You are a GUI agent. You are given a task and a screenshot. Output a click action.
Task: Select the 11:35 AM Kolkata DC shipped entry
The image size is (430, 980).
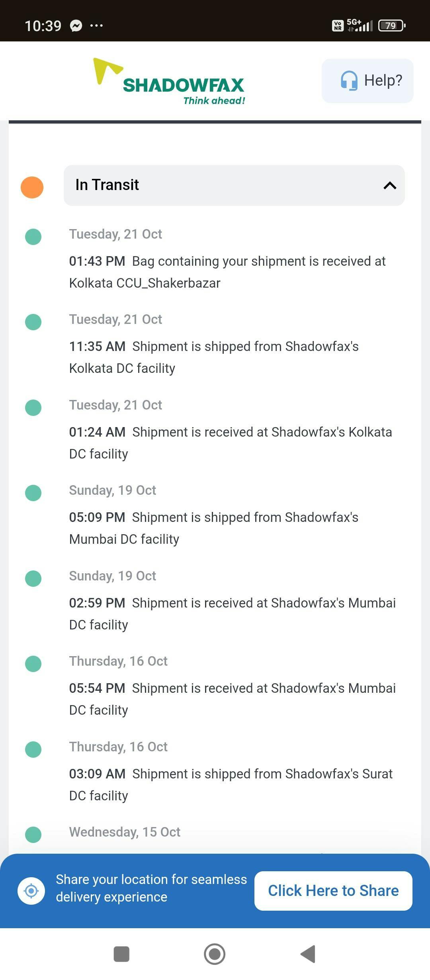pyautogui.click(x=214, y=357)
